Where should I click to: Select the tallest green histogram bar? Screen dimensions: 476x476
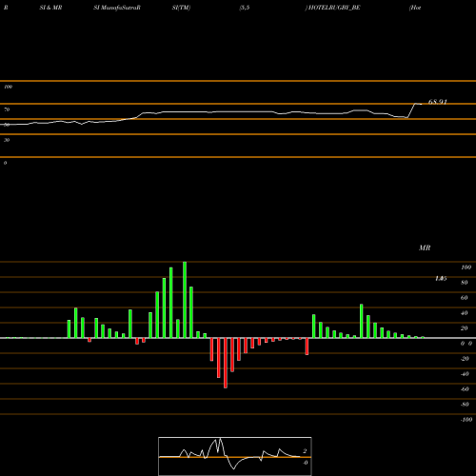[185, 300]
